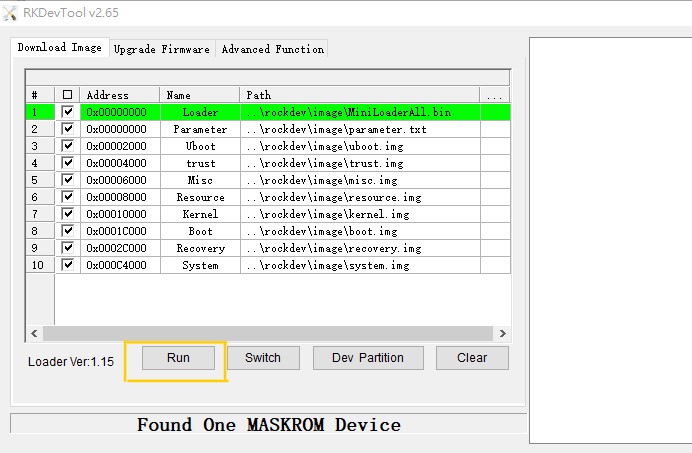The width and height of the screenshot is (692, 453).
Task: Browse path for Loader row via ... cell
Action: point(495,112)
